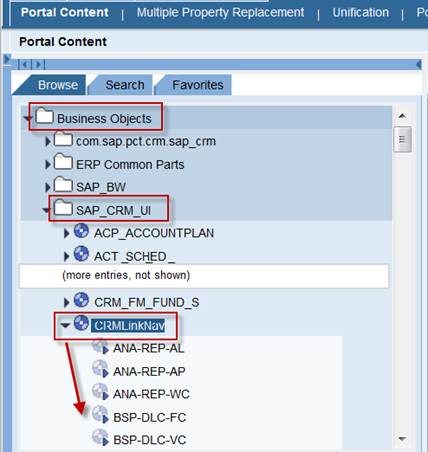Click the ERP Common Parts folder icon
Viewport: 428px width, 452px height.
(63, 162)
